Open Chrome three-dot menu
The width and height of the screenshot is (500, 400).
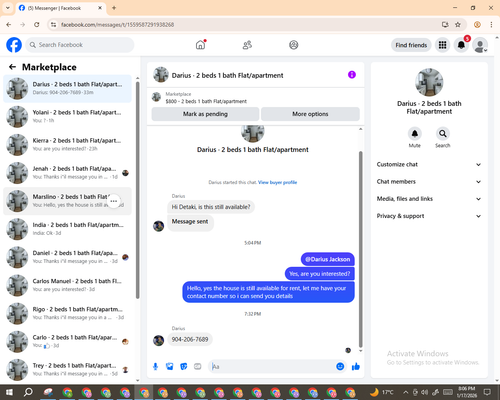point(491,25)
